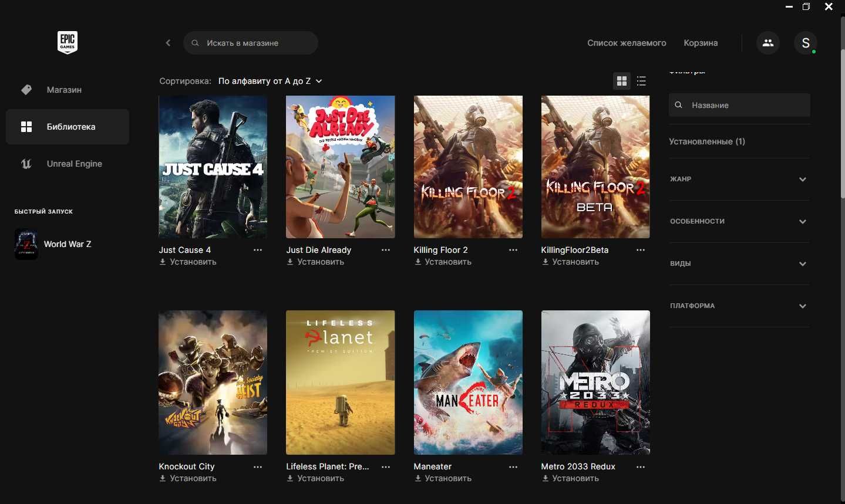Install Lifeless Planet: Premier Edition

pyautogui.click(x=315, y=479)
